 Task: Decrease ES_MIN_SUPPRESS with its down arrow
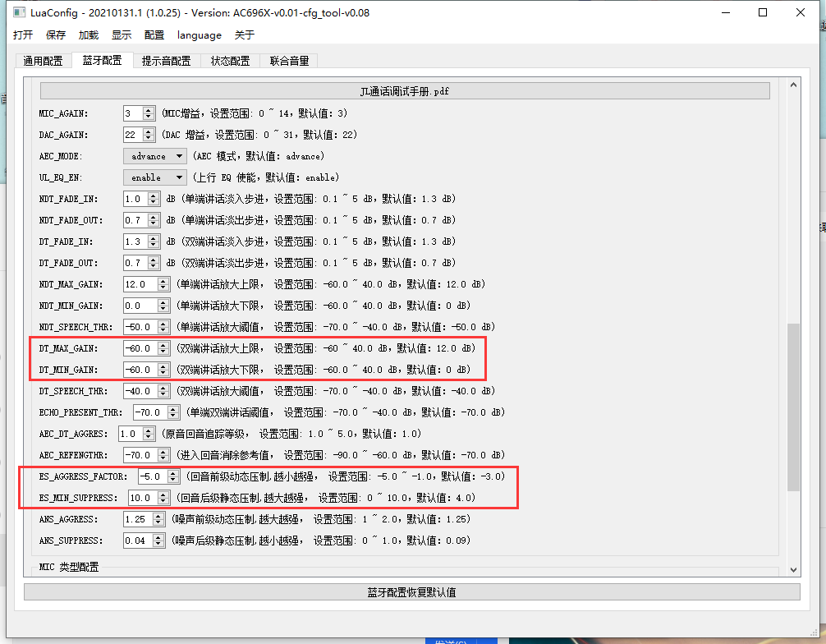click(x=163, y=501)
